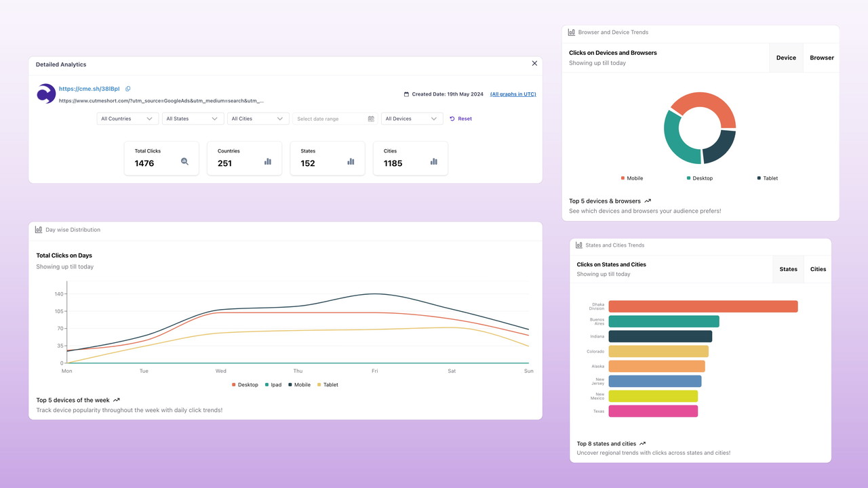The width and height of the screenshot is (868, 488).
Task: Click the Total Clicks magnifier icon
Action: [184, 161]
